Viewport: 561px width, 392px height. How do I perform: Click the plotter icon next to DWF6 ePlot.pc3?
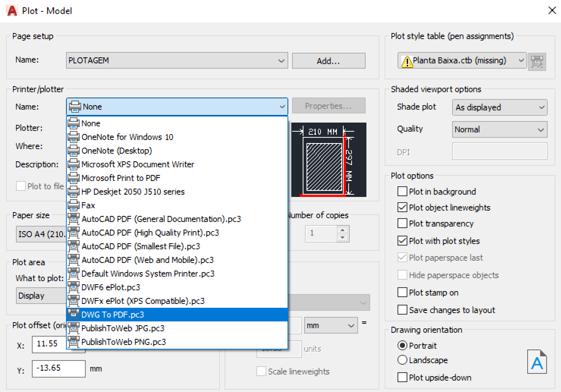74,287
